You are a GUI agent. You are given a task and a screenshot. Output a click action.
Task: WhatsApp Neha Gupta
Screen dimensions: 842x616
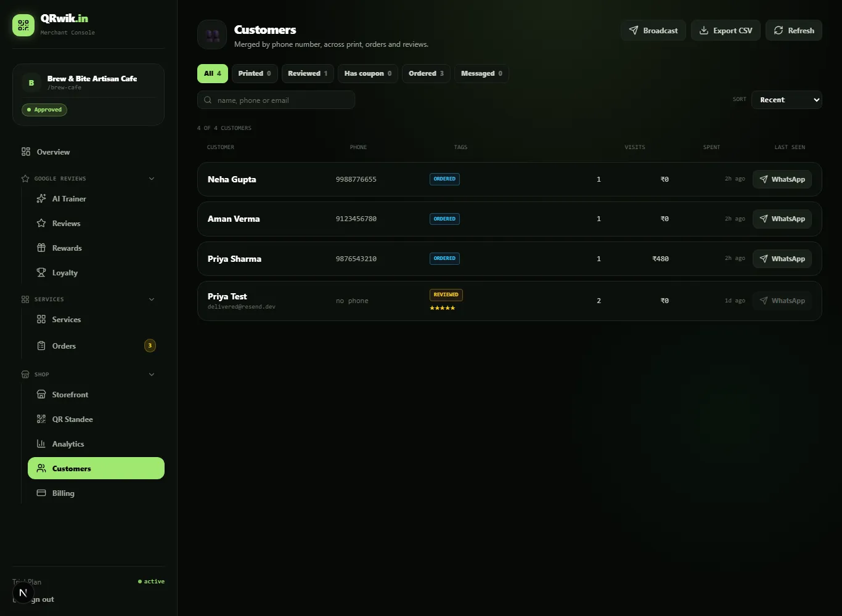(782, 179)
